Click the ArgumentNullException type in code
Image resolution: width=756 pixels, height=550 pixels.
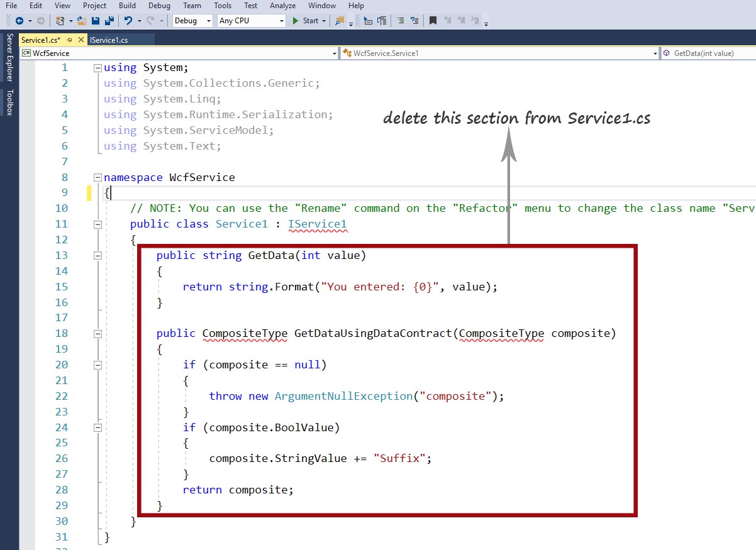pos(343,396)
